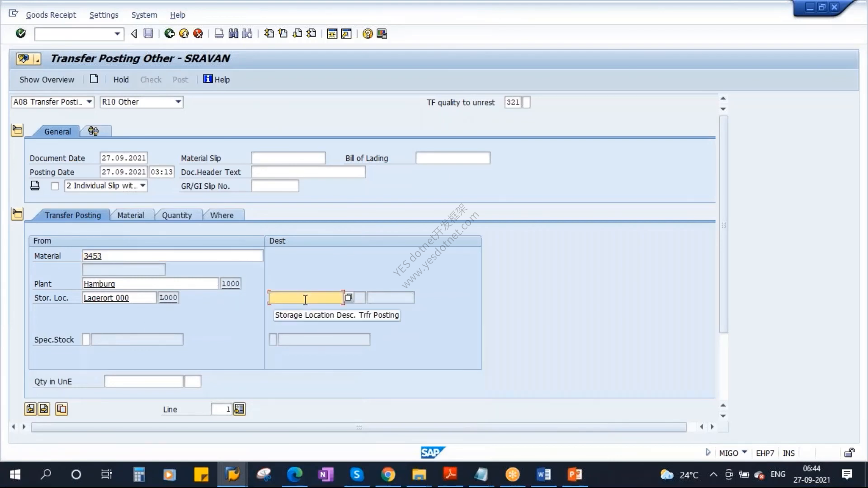Click the yellow question mark Help icon

click(368, 33)
